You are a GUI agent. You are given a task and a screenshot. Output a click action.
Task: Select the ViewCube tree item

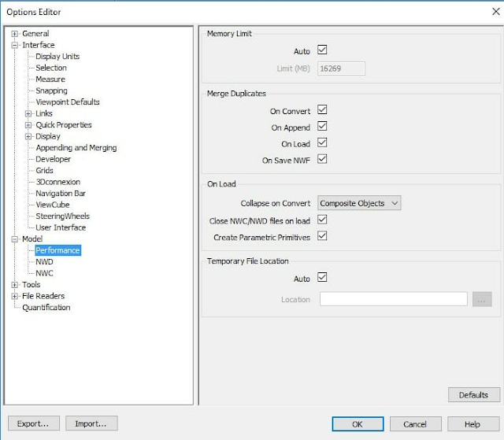53,205
